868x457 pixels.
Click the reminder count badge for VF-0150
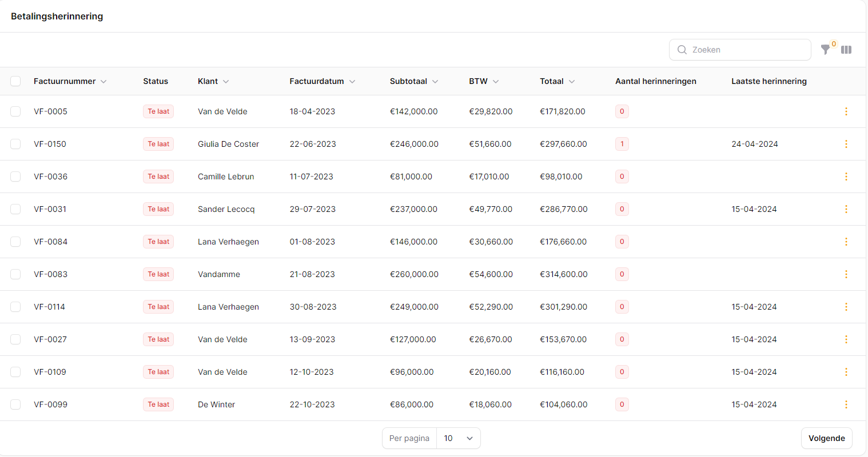click(x=622, y=144)
